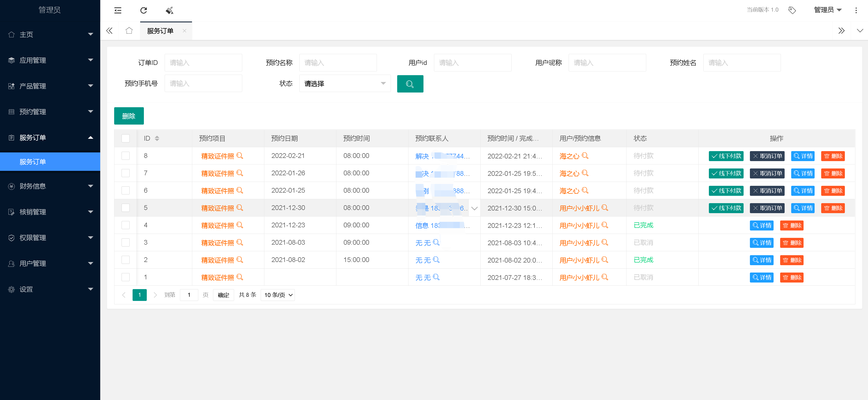Expand the 财务信息 sidebar menu
Image resolution: width=868 pixels, height=400 pixels.
click(x=50, y=186)
